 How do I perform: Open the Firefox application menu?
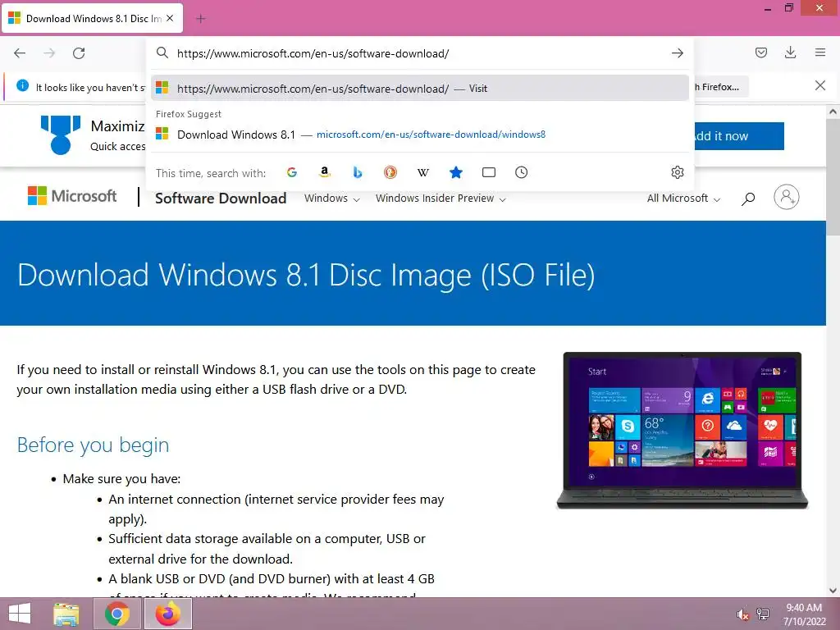(x=819, y=52)
